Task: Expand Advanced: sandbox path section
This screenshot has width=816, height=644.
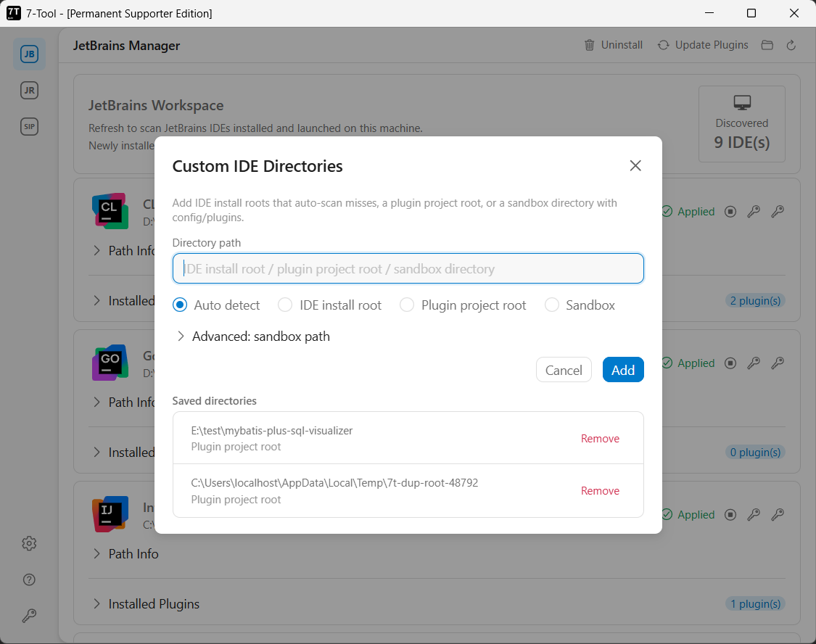Action: click(253, 336)
